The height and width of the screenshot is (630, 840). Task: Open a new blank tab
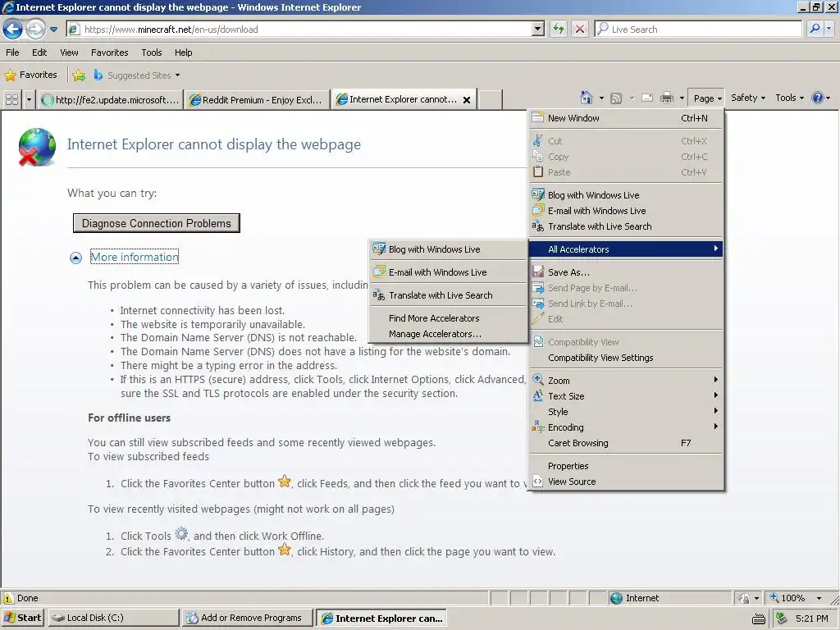[490, 99]
